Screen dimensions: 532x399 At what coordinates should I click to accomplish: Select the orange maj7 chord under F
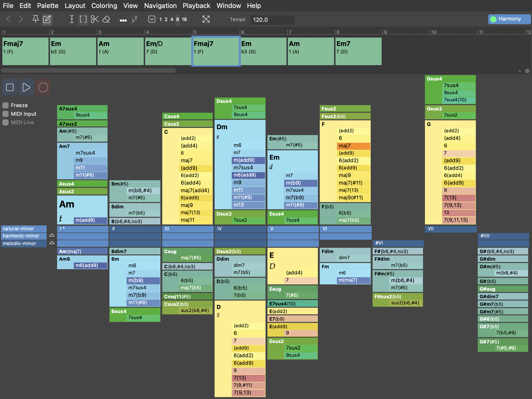(x=353, y=146)
